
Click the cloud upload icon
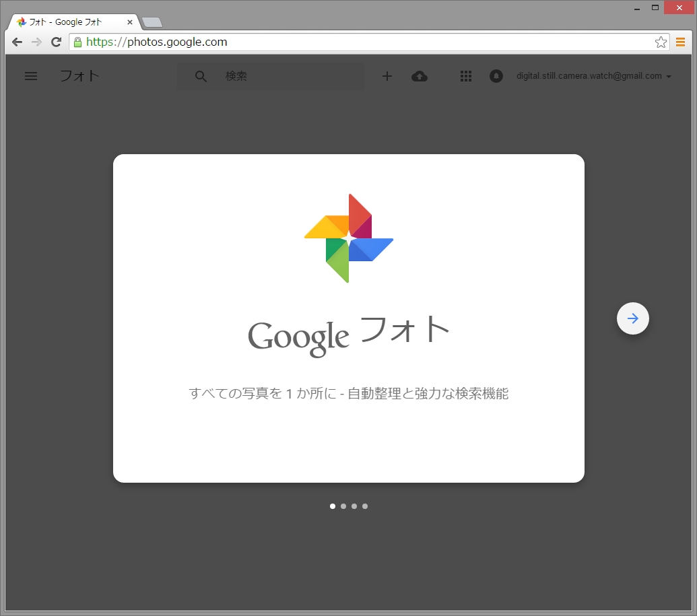coord(419,77)
